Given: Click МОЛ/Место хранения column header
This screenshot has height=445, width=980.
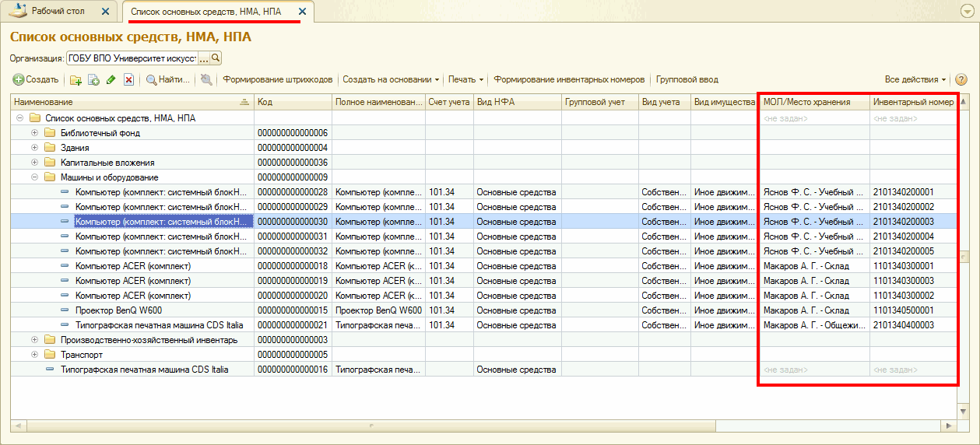Looking at the screenshot, I should pos(815,103).
